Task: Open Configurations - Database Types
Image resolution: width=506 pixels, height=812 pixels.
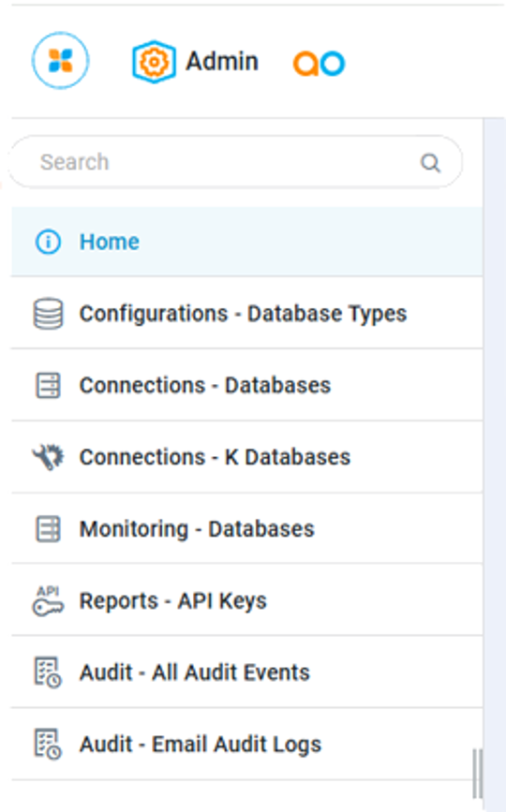Action: (x=247, y=314)
